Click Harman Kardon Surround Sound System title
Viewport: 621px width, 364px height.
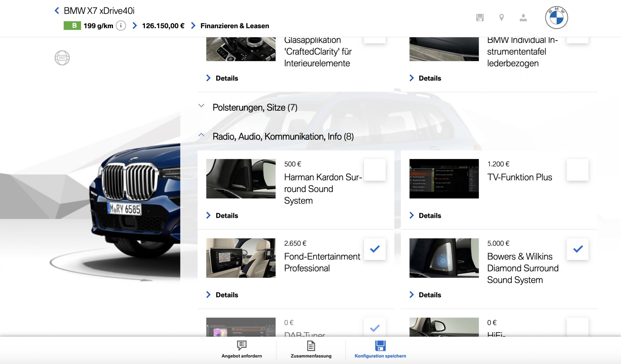coord(323,189)
